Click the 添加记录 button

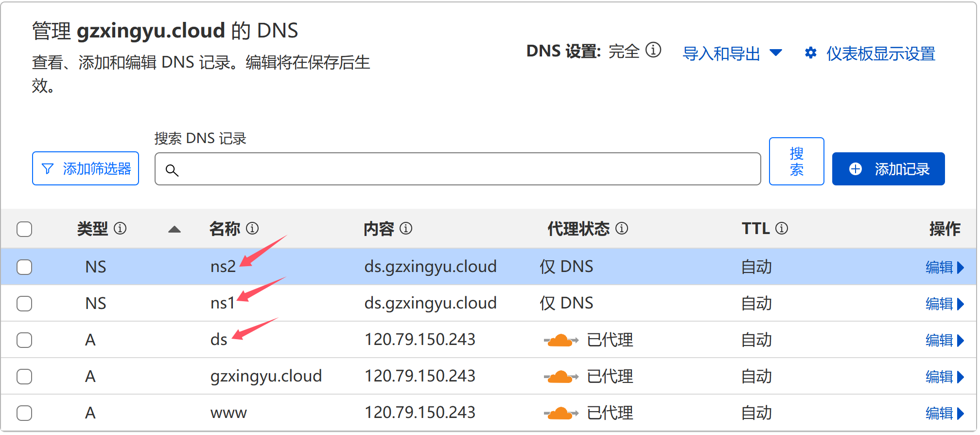coord(888,169)
